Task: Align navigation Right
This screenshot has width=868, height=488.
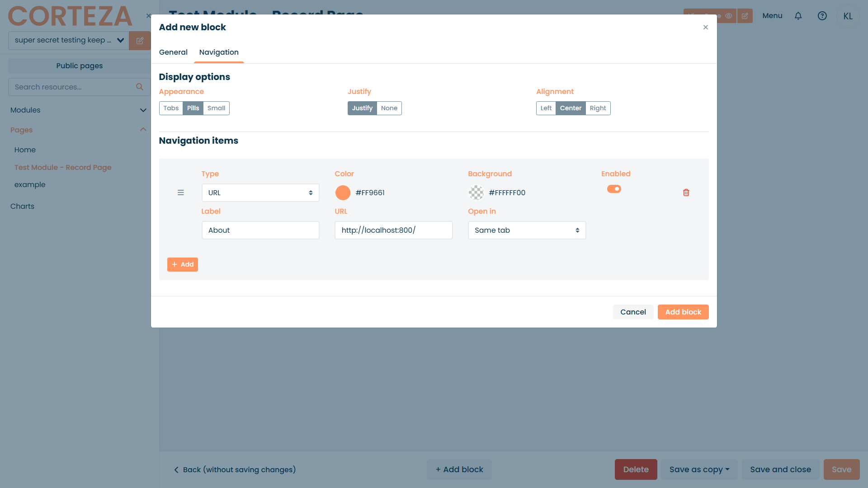Action: click(598, 108)
